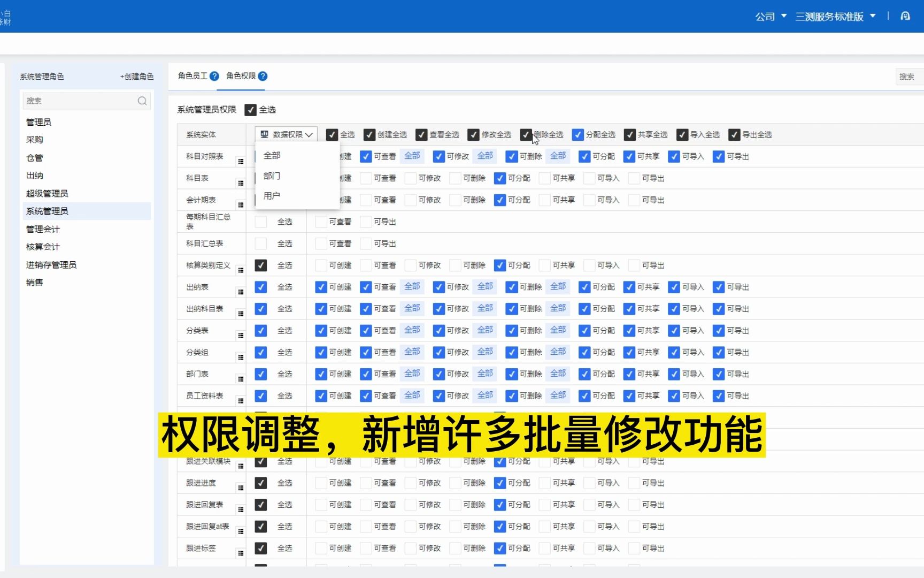
Task: Open 可修改 全部 scope in 出纳表 row
Action: click(x=485, y=286)
